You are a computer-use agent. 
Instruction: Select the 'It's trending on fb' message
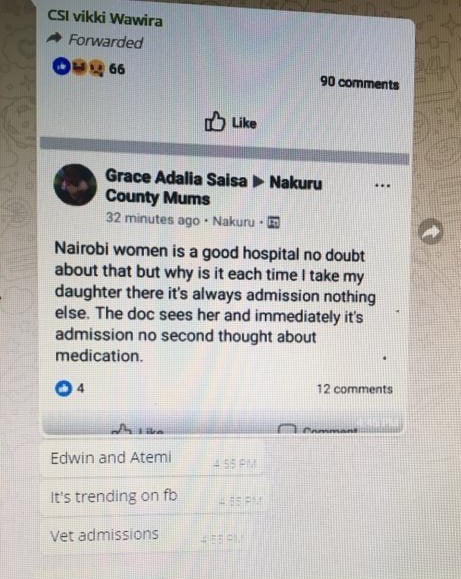click(x=151, y=497)
